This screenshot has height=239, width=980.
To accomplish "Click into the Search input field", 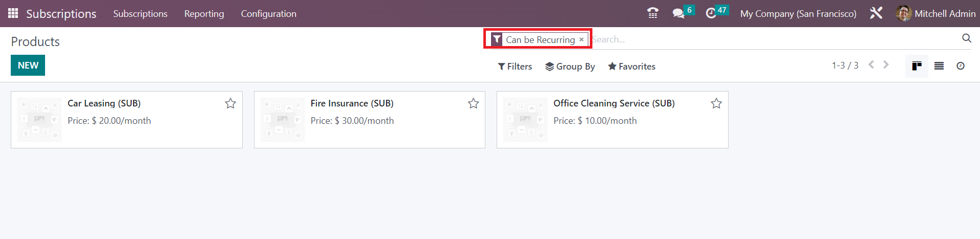I will pos(773,39).
